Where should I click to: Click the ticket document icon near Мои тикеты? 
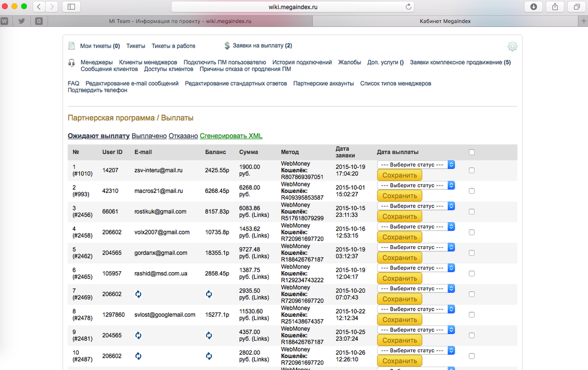click(71, 46)
